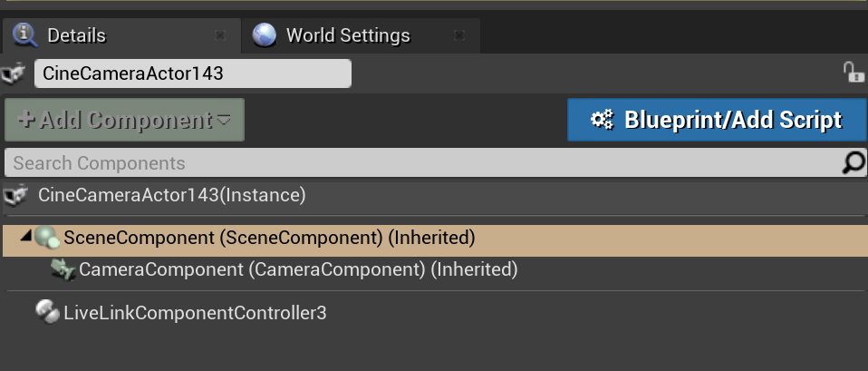The height and width of the screenshot is (371, 868).
Task: Open the Add Component dropdown
Action: [124, 120]
